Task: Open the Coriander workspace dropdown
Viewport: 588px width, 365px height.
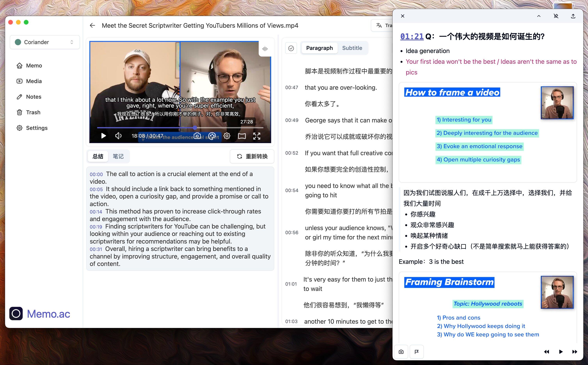Action: (x=45, y=42)
